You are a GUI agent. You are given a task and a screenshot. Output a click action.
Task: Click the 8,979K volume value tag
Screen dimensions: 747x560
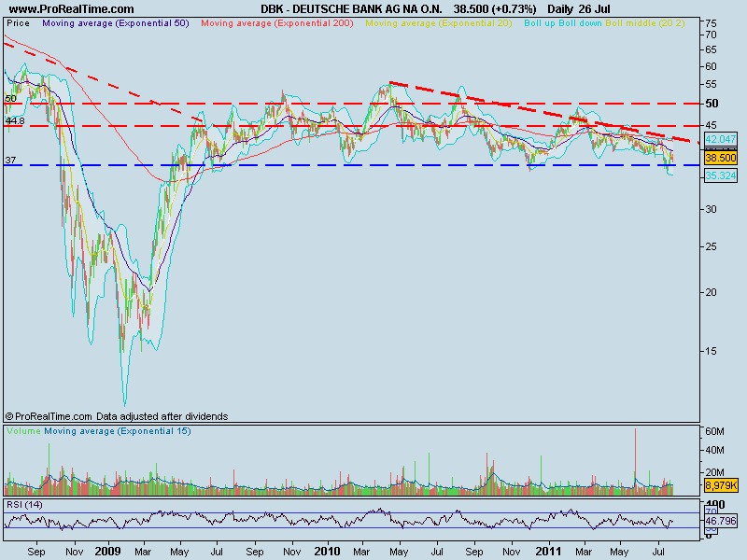pyautogui.click(x=720, y=485)
